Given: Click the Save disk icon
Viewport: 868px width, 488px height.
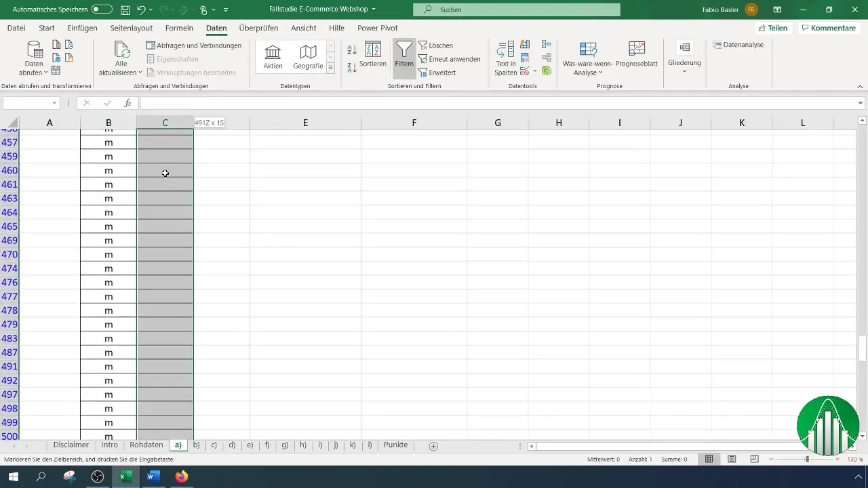Looking at the screenshot, I should tap(125, 10).
